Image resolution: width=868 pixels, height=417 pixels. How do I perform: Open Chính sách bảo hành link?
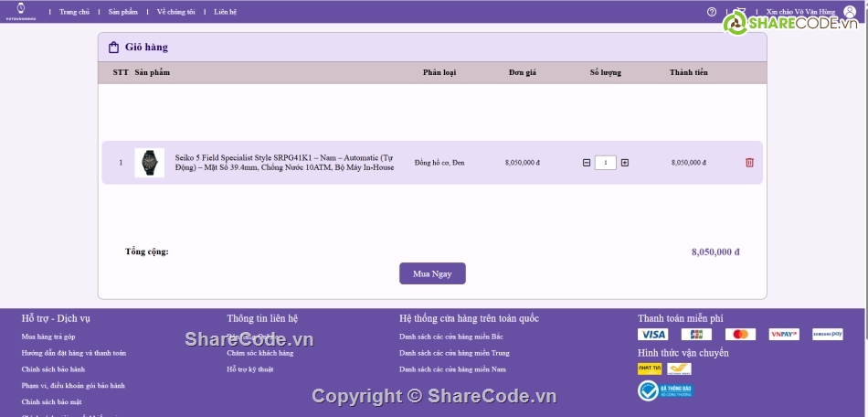(52, 369)
